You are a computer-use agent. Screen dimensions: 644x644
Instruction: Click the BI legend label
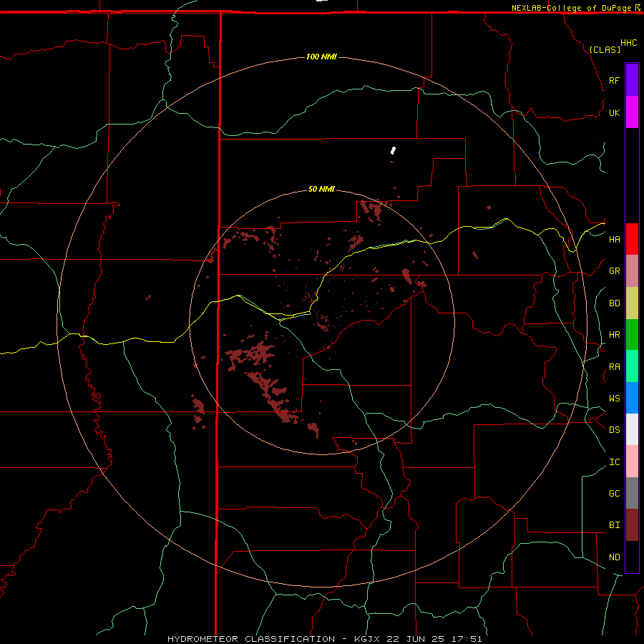point(614,525)
